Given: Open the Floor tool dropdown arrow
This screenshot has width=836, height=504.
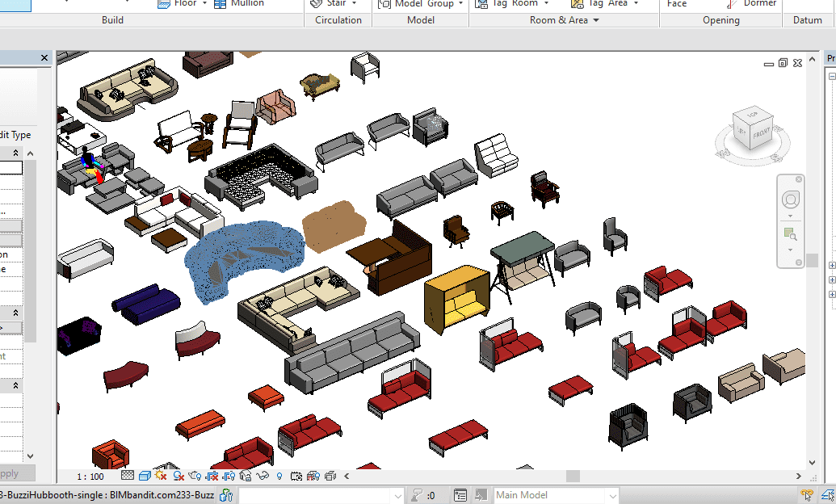Looking at the screenshot, I should (x=204, y=3).
